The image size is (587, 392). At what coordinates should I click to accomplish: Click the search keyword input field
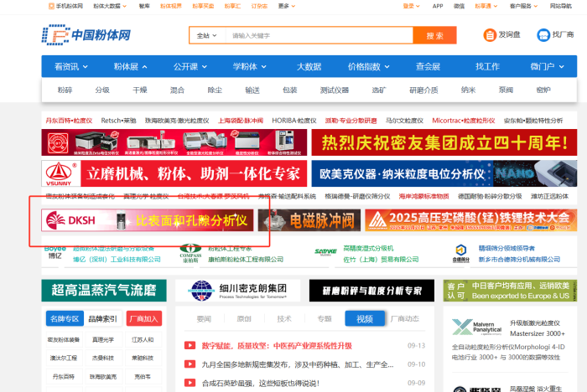pos(319,36)
